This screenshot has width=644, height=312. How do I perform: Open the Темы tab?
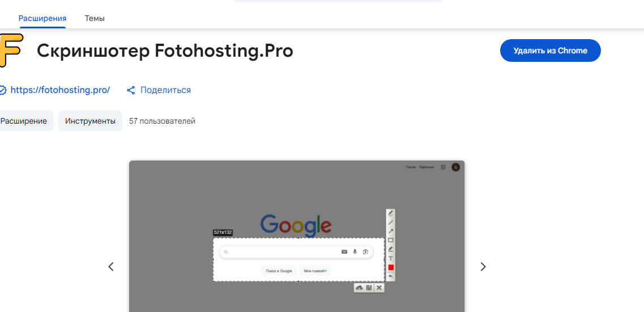click(95, 19)
